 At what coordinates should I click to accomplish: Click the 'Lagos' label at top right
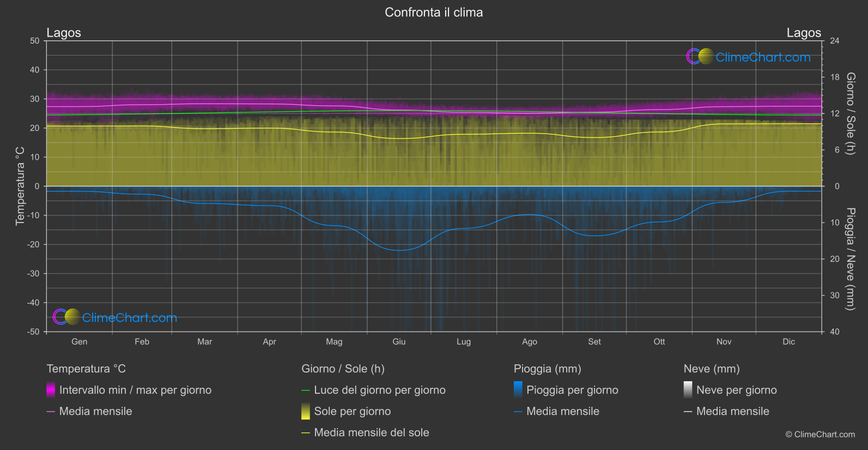click(804, 33)
